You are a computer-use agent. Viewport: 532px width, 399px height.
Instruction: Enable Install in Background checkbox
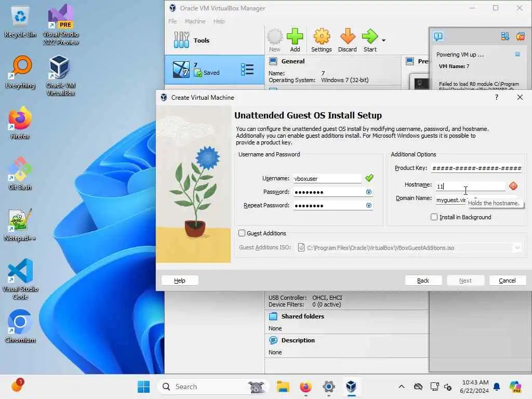click(434, 217)
